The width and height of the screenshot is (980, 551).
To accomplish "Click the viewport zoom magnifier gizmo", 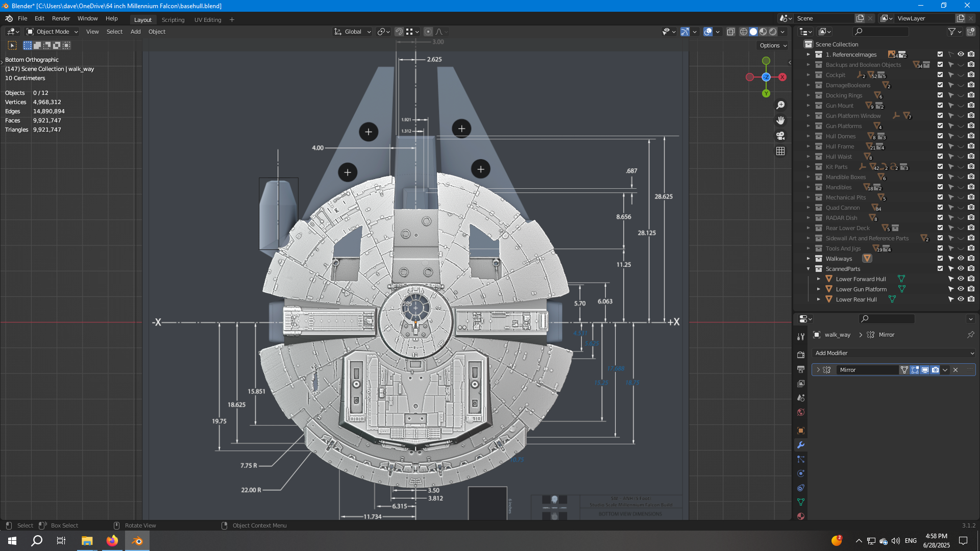I will (x=780, y=105).
